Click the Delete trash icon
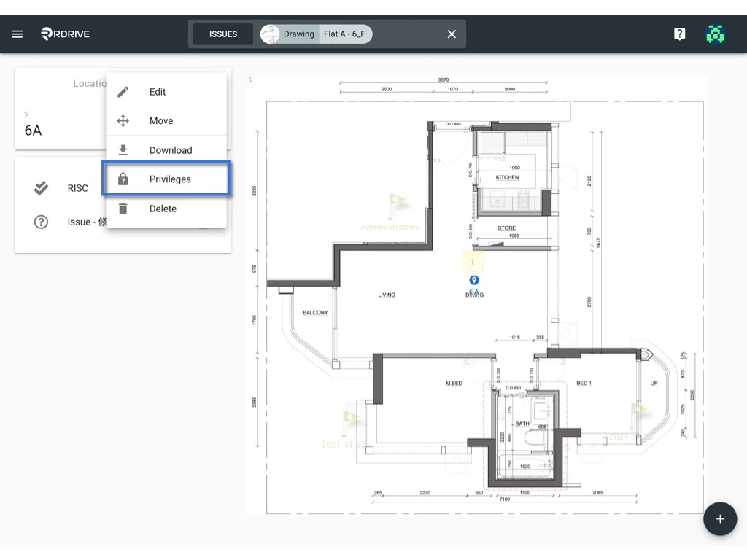 click(x=123, y=209)
